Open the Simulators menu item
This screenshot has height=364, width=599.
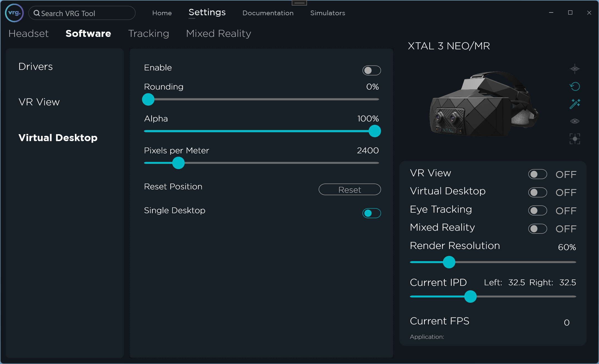coord(328,13)
